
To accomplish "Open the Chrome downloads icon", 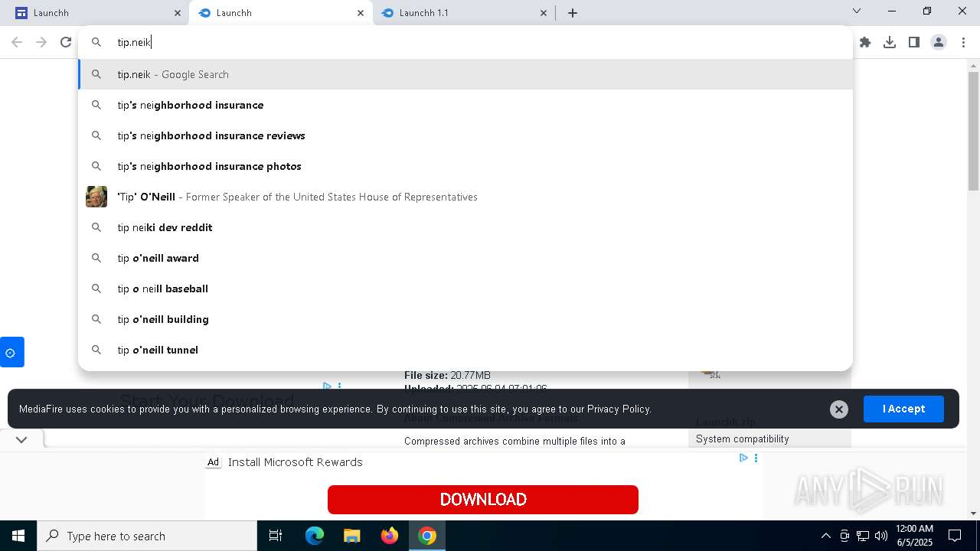I will coord(890,42).
